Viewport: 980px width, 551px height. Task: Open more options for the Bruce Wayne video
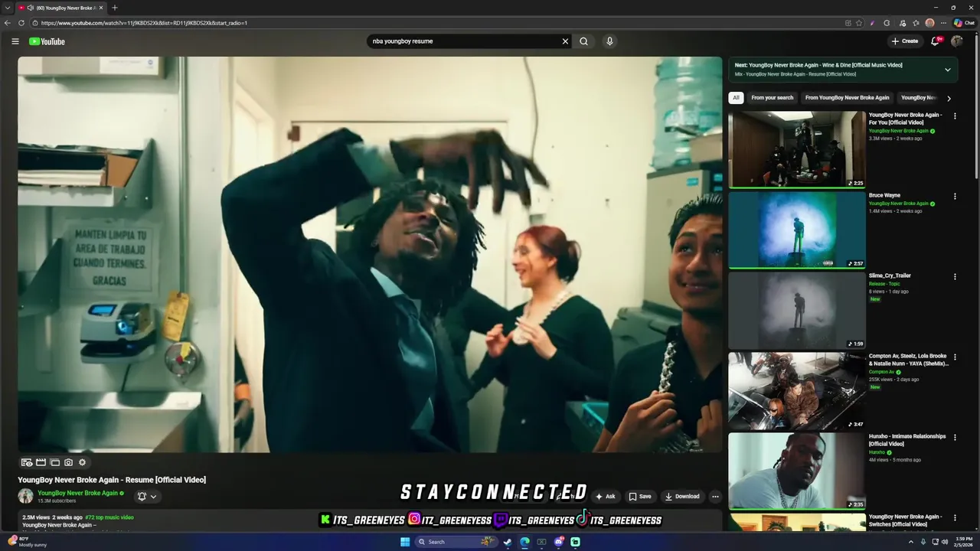(x=955, y=197)
